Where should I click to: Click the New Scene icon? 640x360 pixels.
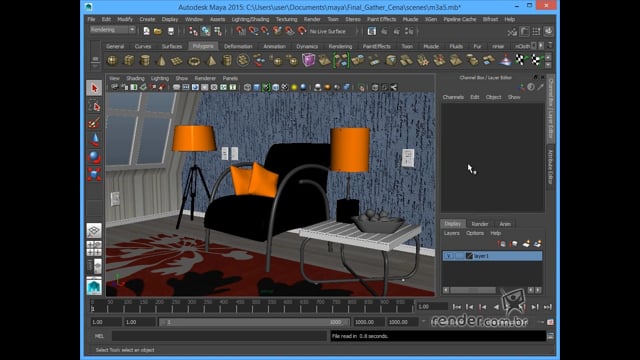(146, 31)
